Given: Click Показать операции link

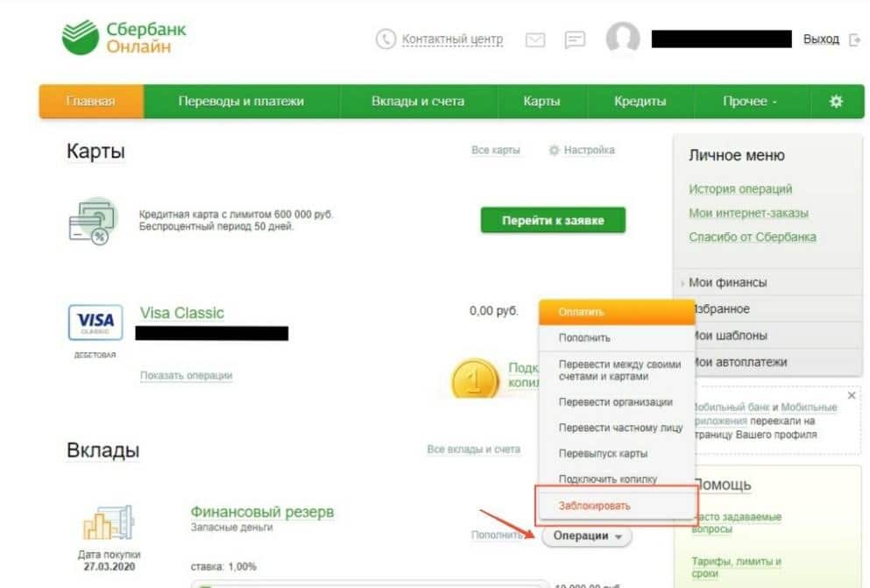Looking at the screenshot, I should pyautogui.click(x=186, y=376).
